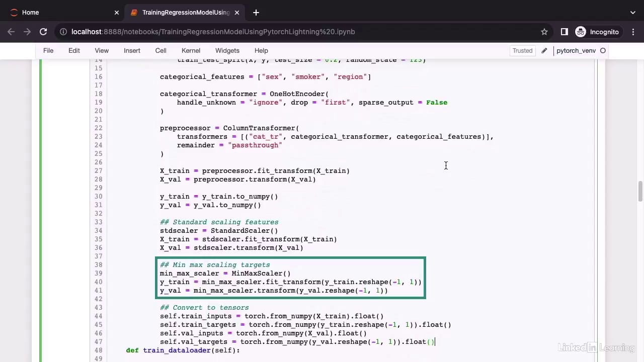
Task: Expand the tab search chevron
Action: 633,12
